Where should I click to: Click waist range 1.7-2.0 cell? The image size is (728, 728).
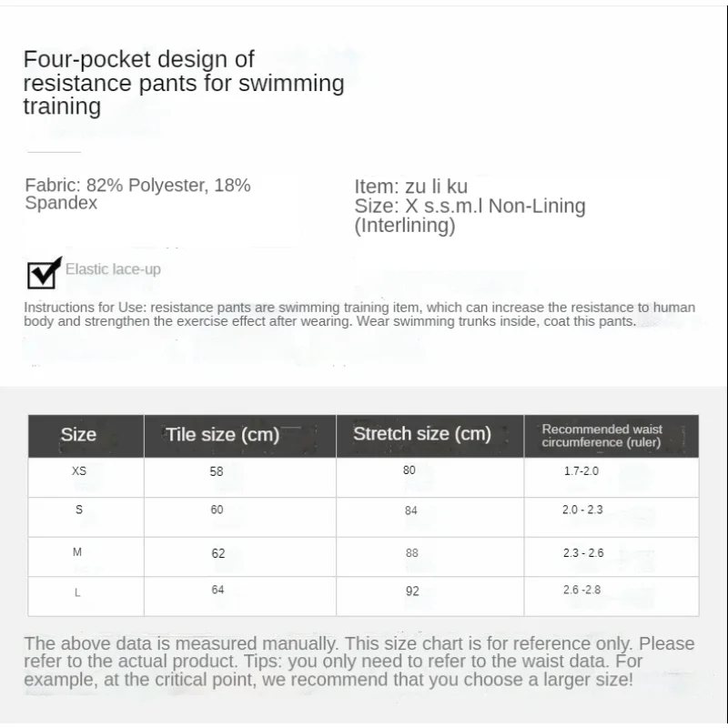612,477
